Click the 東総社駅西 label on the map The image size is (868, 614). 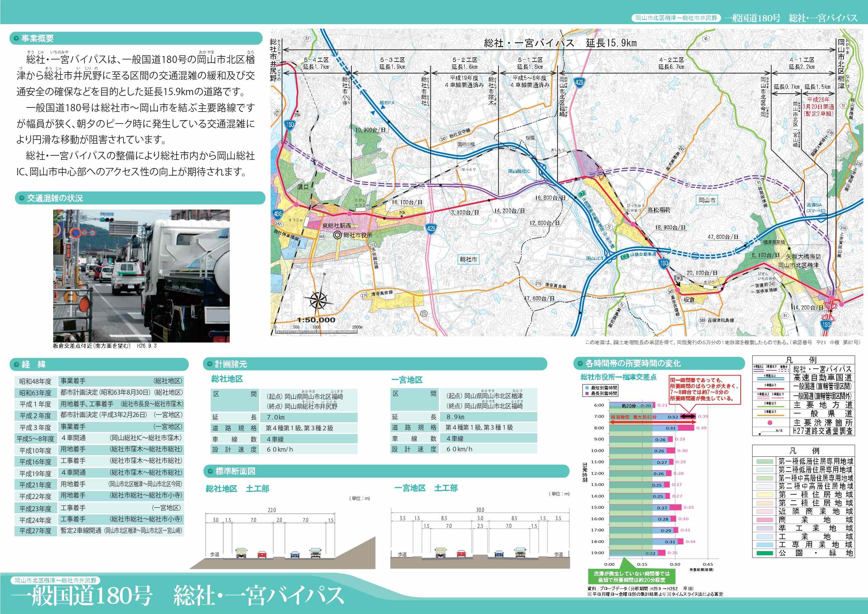point(336,225)
